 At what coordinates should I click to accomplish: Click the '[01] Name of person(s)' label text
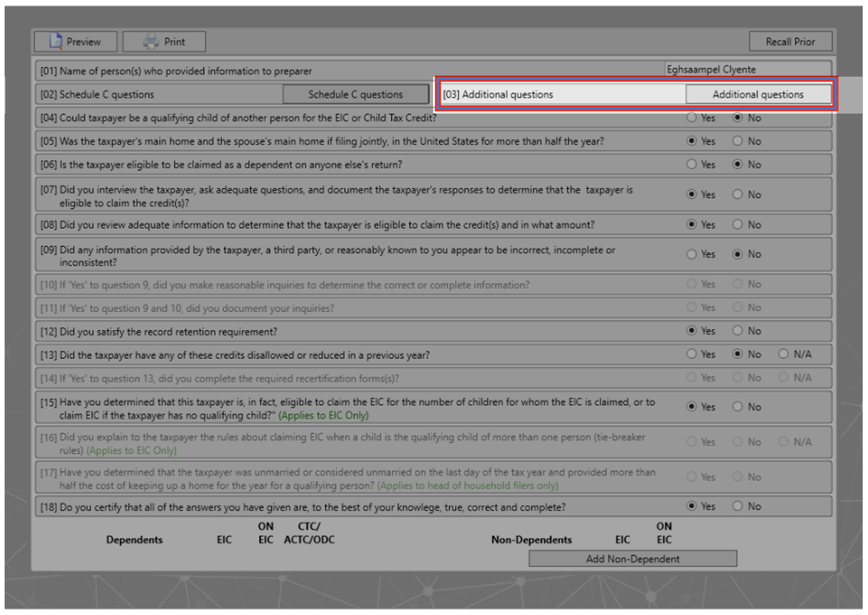(x=176, y=71)
